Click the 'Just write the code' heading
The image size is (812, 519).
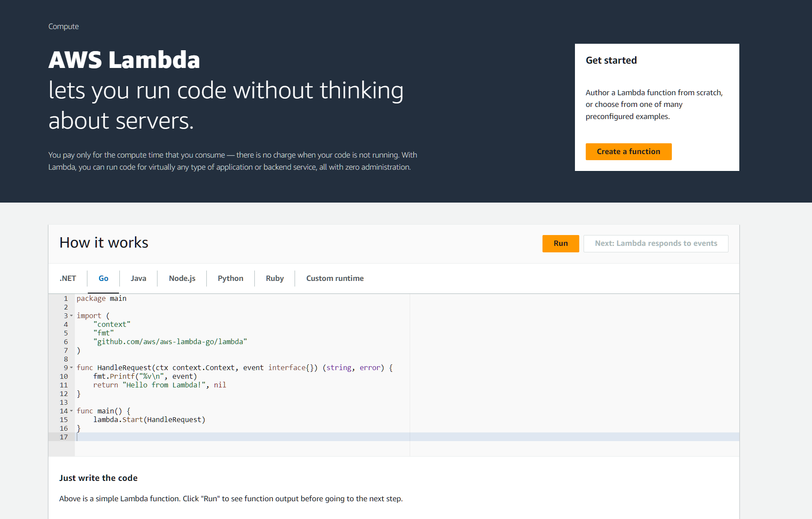click(98, 478)
